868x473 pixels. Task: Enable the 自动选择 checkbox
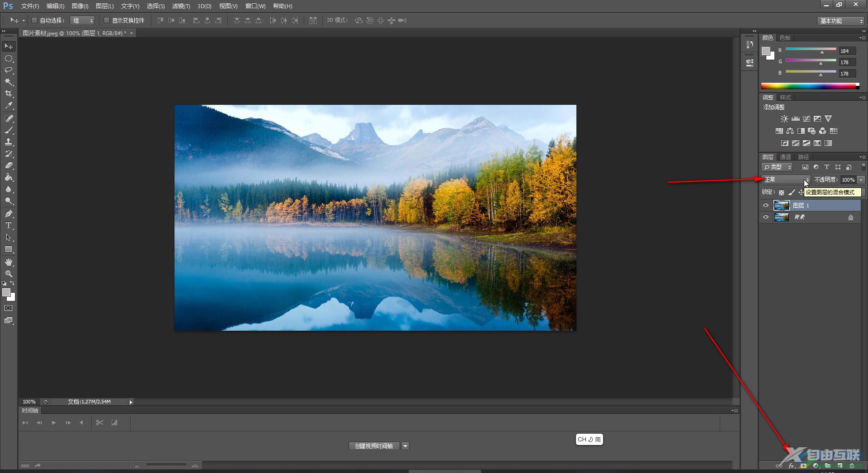[x=34, y=20]
